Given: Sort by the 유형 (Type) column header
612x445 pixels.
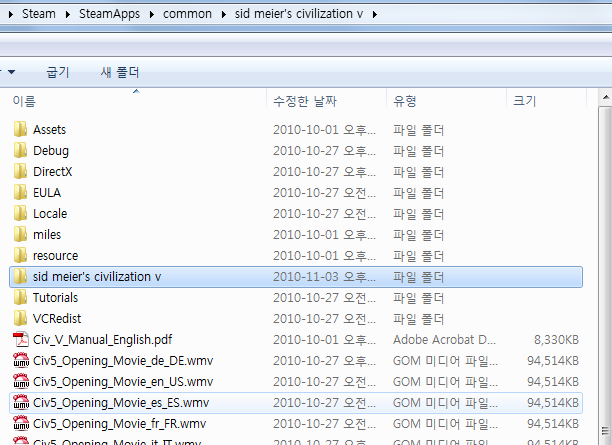Looking at the screenshot, I should point(447,101).
